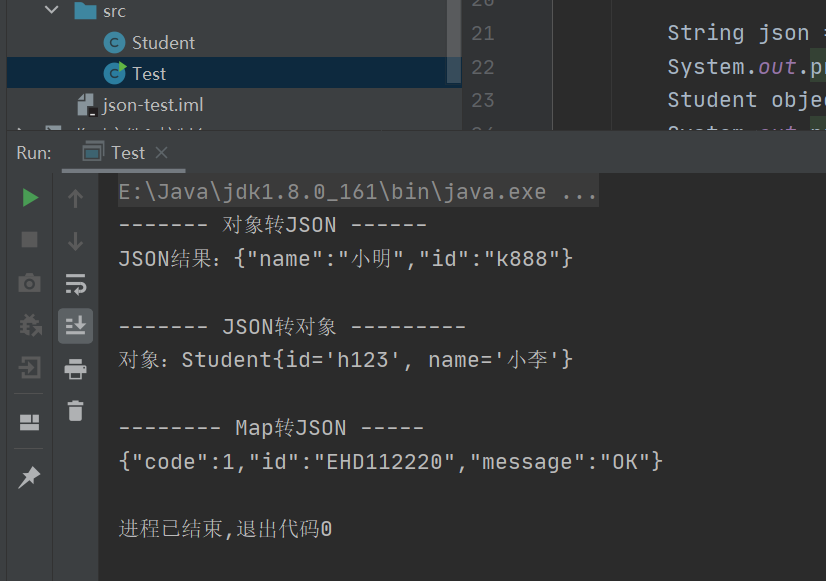Click the camera dump threads icon
This screenshot has width=826, height=581.
(30, 283)
